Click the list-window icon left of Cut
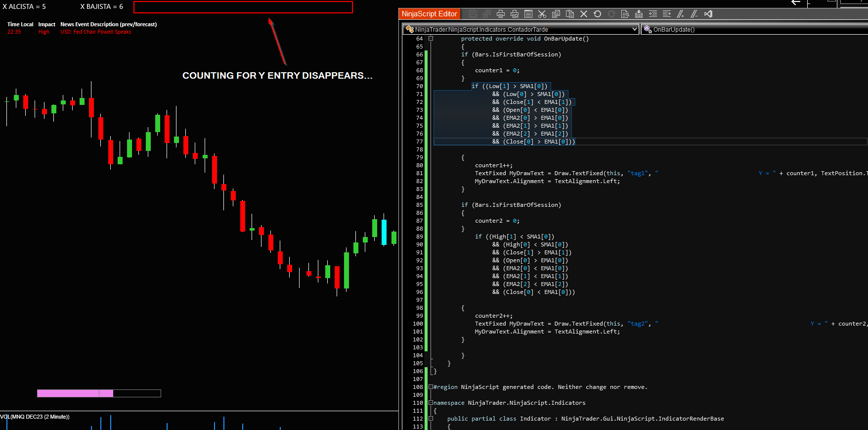This screenshot has width=868, height=430. click(x=528, y=14)
